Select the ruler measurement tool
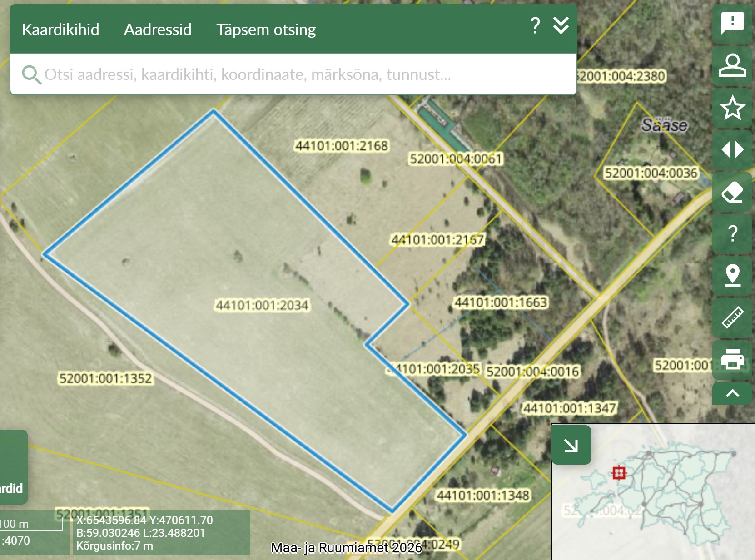Image resolution: width=755 pixels, height=560 pixels. 732,317
